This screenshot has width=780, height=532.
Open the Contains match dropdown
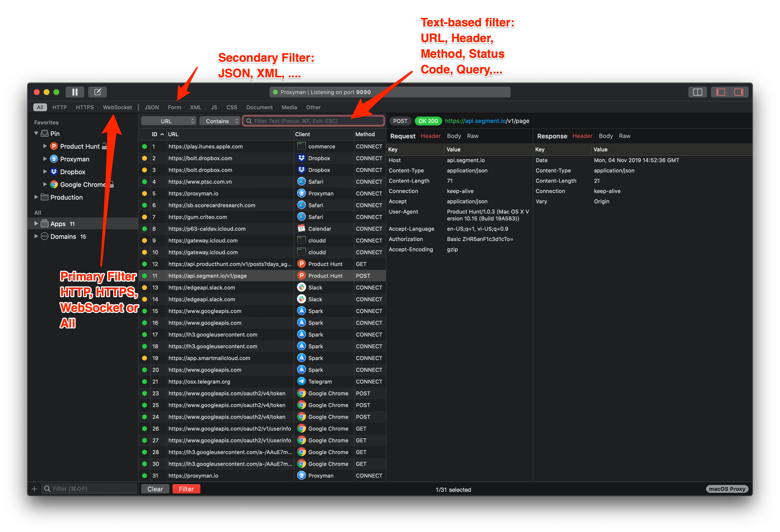point(220,121)
